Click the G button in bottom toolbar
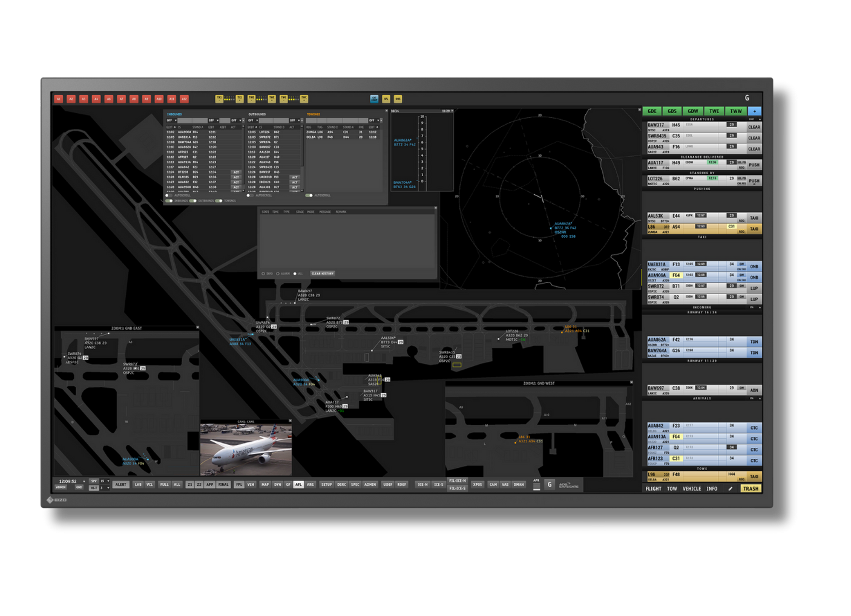This screenshot has width=851, height=616. click(550, 484)
